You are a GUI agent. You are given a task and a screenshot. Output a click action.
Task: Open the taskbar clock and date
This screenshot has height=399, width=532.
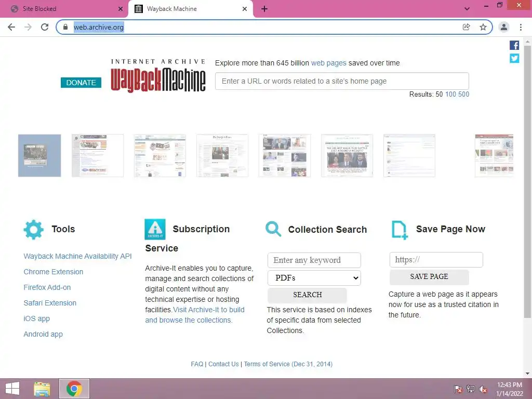click(x=510, y=389)
